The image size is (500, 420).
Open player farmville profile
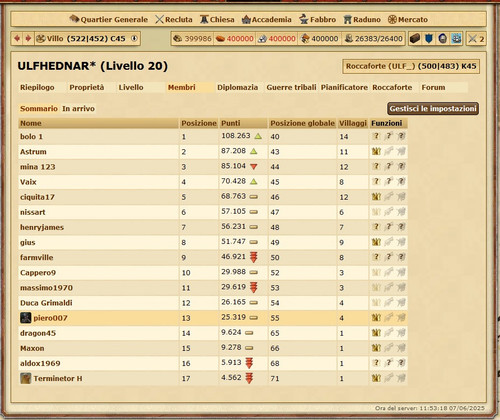(37, 258)
